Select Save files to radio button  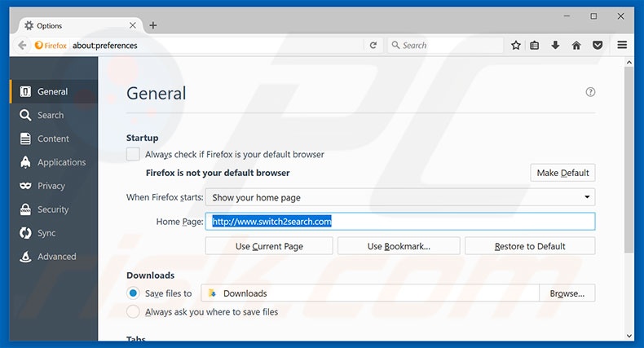pos(133,293)
